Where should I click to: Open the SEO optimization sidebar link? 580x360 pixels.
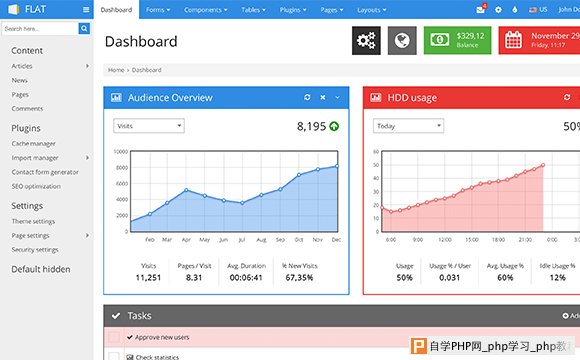click(x=36, y=186)
